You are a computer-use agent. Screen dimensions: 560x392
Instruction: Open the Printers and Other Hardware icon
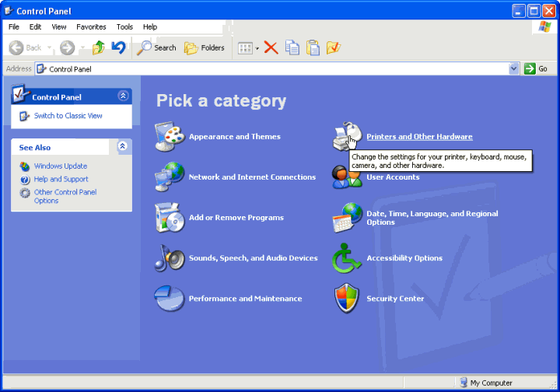point(347,137)
